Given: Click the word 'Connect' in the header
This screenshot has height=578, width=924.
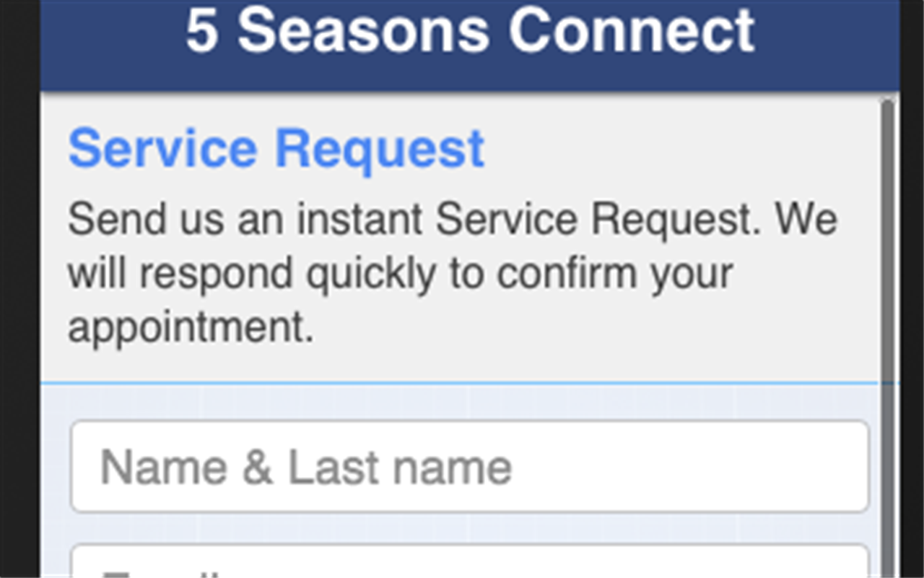Looking at the screenshot, I should (632, 33).
